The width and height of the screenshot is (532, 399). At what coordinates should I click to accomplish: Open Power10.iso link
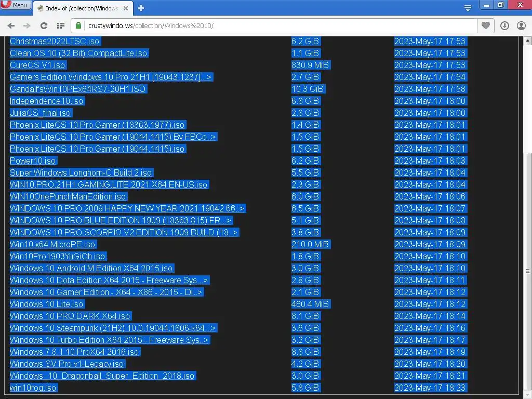[x=33, y=161]
